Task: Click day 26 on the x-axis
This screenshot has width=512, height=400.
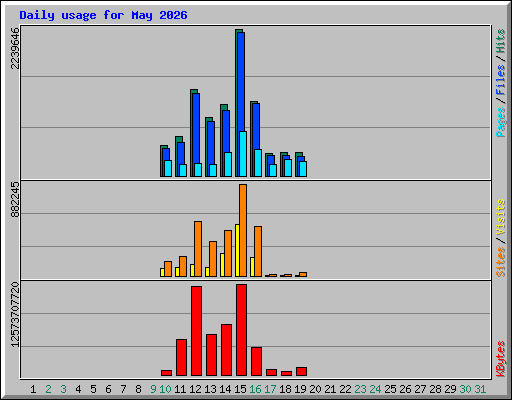Action: 405,389
